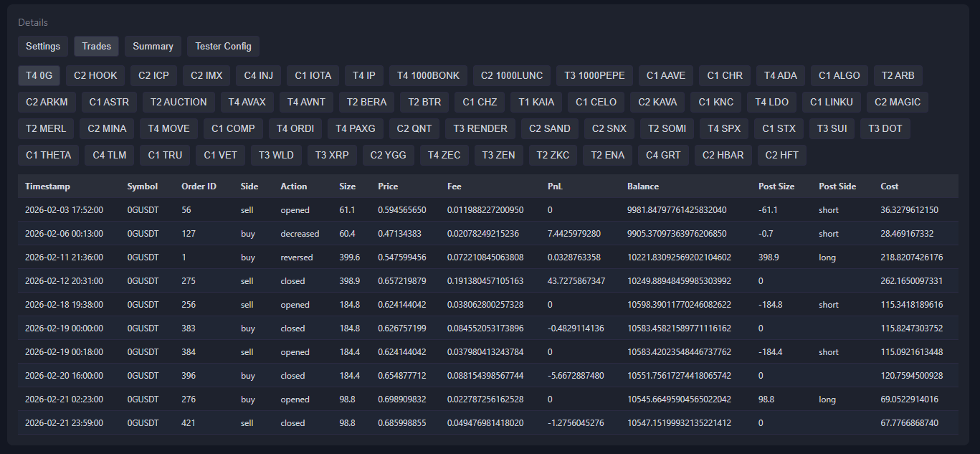The width and height of the screenshot is (980, 454).
Task: Select the T4 MOVE symbol filter
Action: tap(169, 128)
